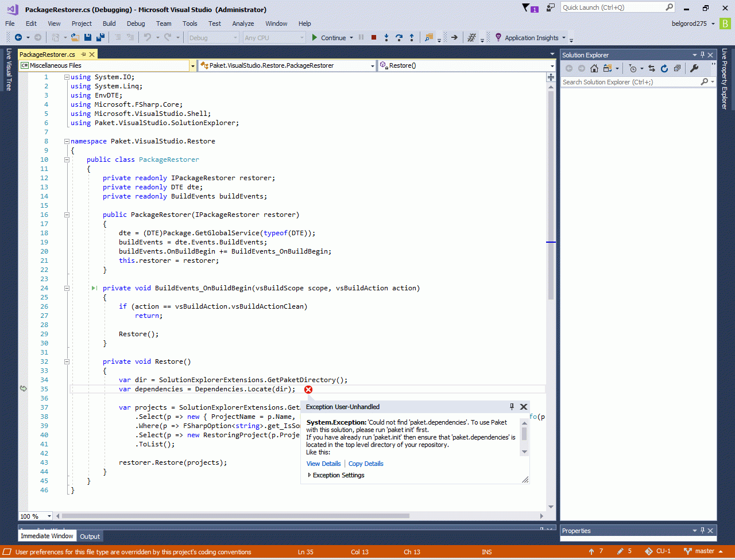
Task: Pin the PackageRestorer.cs tab
Action: pos(83,55)
